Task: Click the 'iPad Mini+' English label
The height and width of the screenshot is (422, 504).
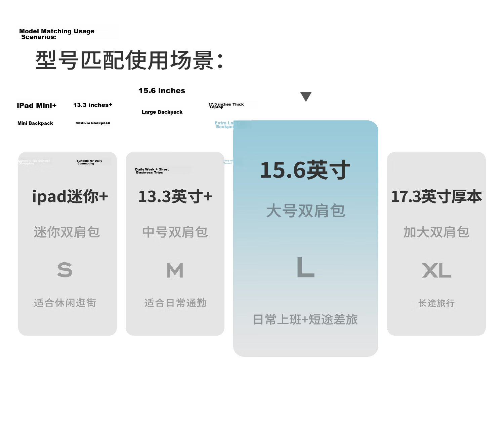Action: tap(37, 106)
